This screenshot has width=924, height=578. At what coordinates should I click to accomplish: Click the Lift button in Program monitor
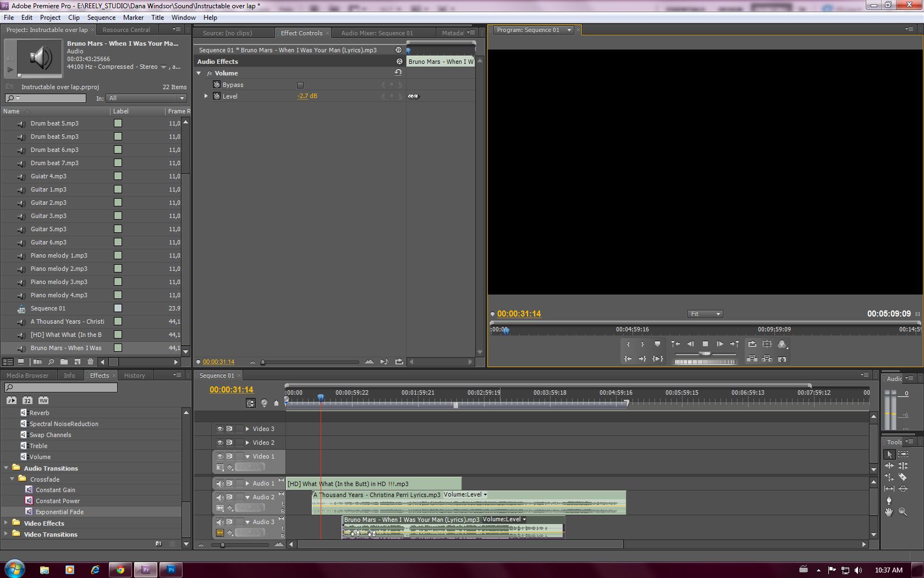[x=752, y=359]
